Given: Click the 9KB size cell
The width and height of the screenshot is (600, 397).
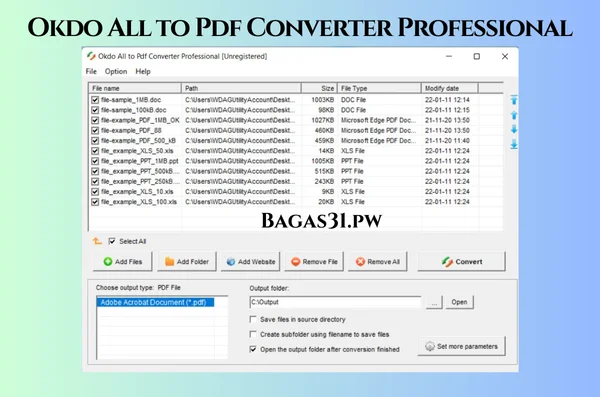Looking at the screenshot, I should (328, 192).
